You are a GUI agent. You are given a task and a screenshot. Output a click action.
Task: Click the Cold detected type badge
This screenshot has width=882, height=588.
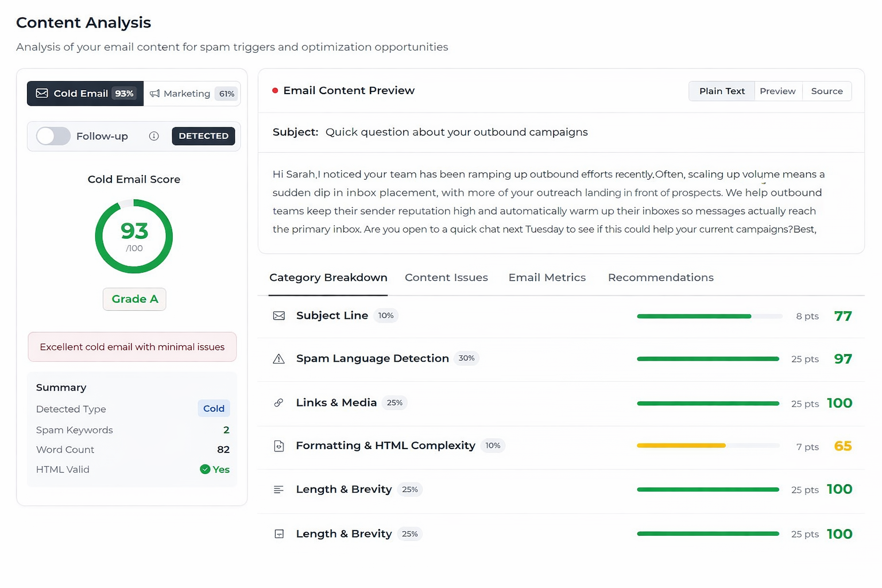click(214, 408)
